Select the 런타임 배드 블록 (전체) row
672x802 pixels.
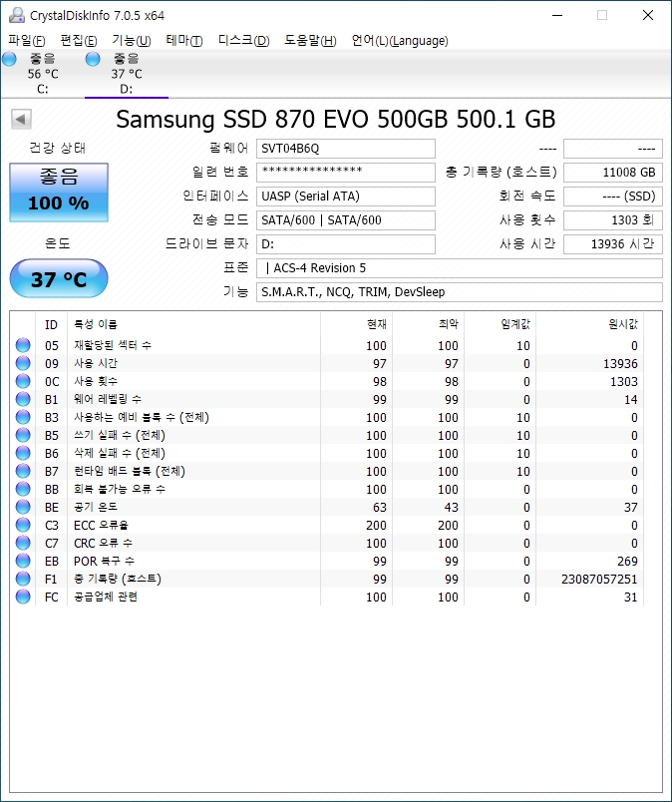(327, 471)
